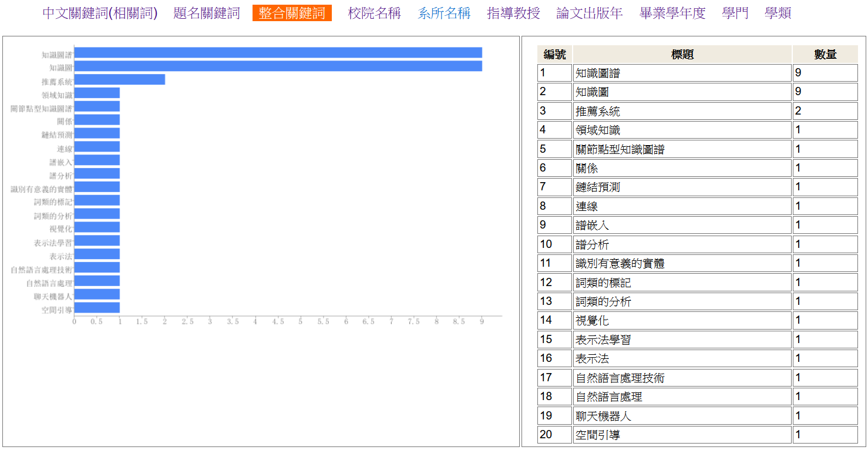Click the 鏈結預測 chart bar
The height and width of the screenshot is (450, 868).
click(x=97, y=133)
